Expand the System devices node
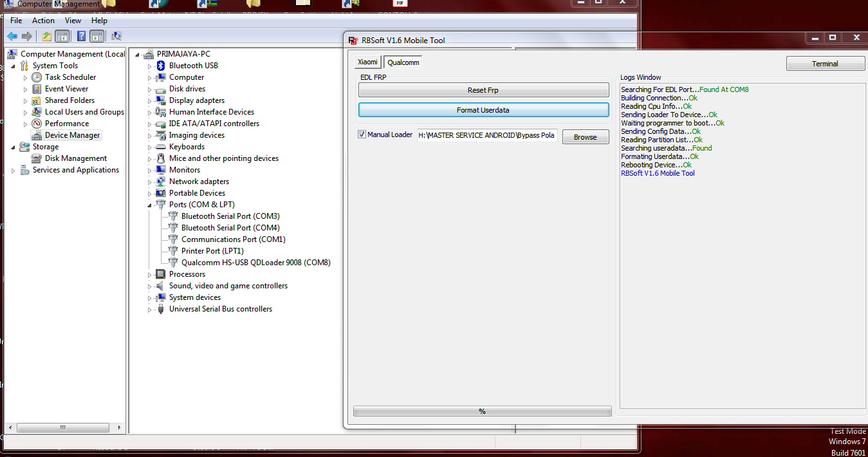The width and height of the screenshot is (868, 457). [x=150, y=297]
